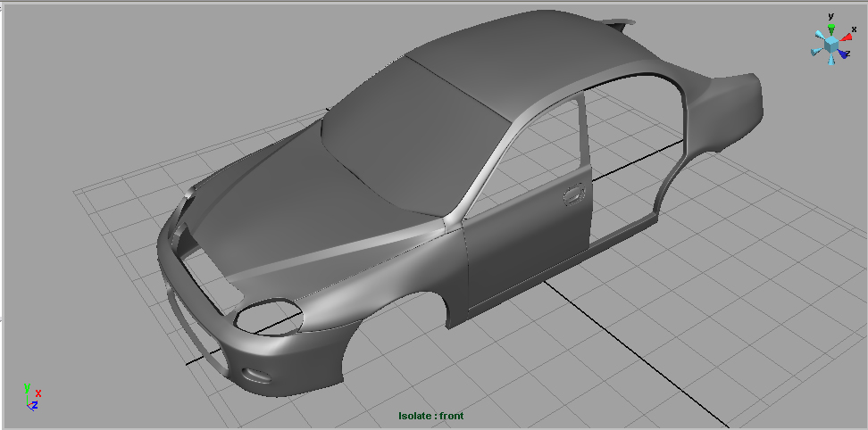Select the front door handle recess
This screenshot has width=868, height=430.
pyautogui.click(x=574, y=194)
